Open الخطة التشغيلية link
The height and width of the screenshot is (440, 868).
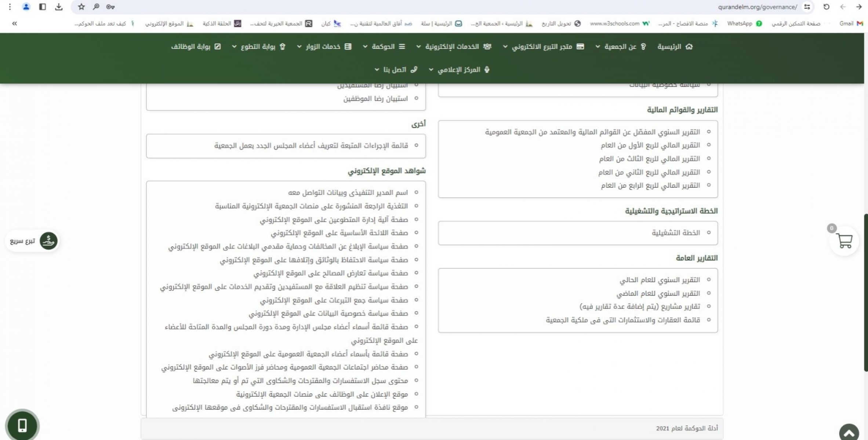(676, 233)
